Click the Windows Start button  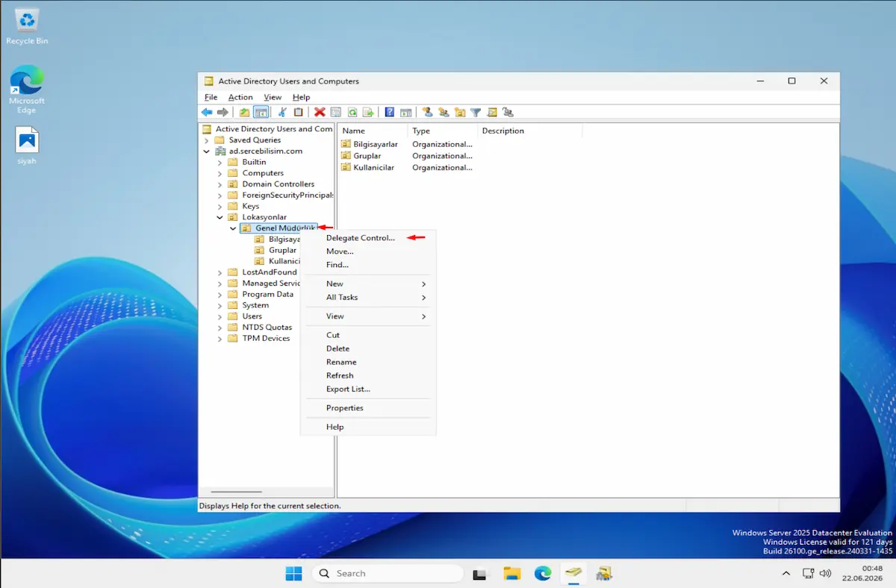pos(293,573)
